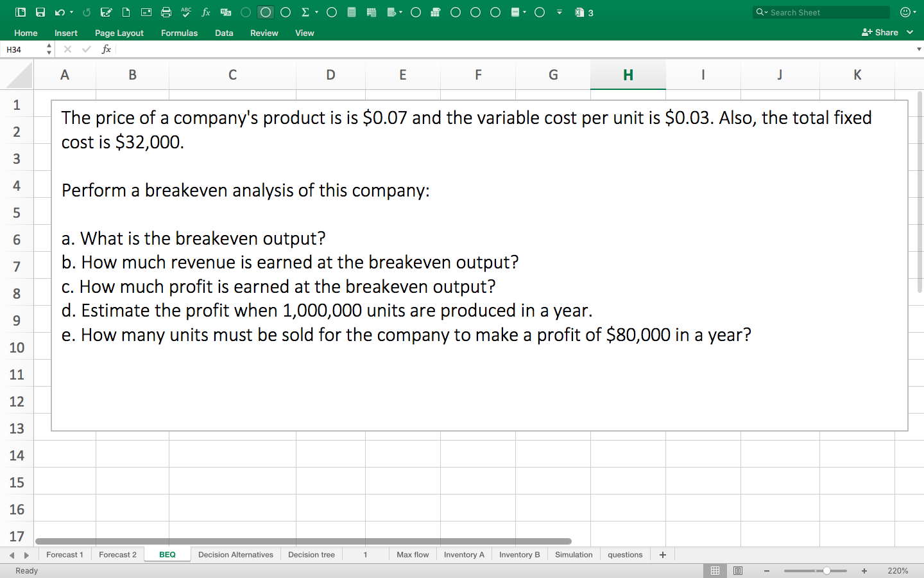Click the Search Sheet field
The width and height of the screenshot is (924, 578).
pyautogui.click(x=821, y=12)
